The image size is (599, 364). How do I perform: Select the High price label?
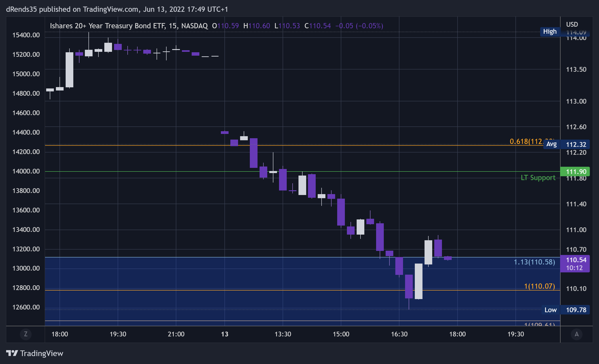pyautogui.click(x=550, y=32)
